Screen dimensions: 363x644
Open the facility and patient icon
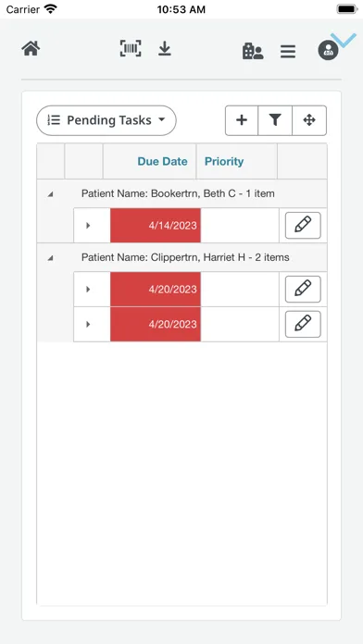[253, 51]
